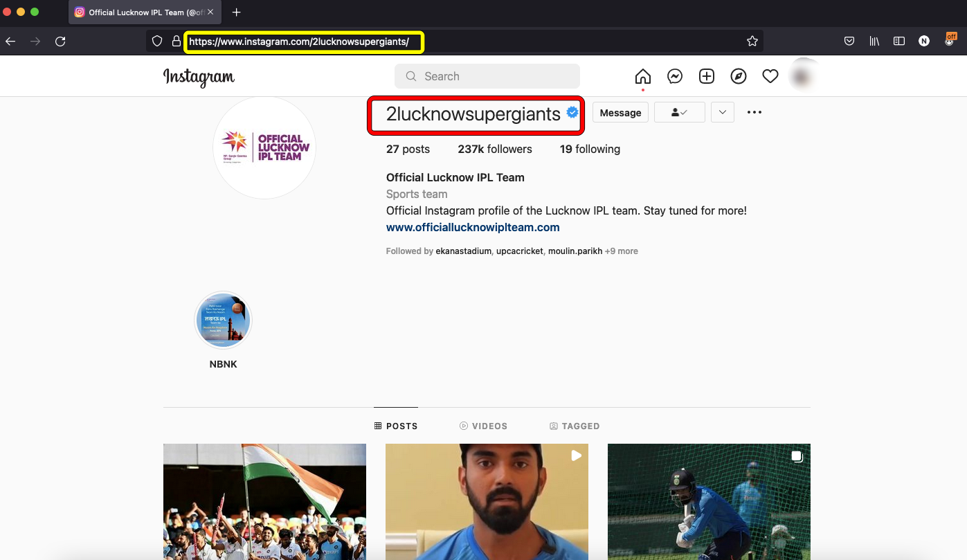Image resolution: width=967 pixels, height=560 pixels.
Task: Open moulin.parikh follower link
Action: [x=575, y=251]
